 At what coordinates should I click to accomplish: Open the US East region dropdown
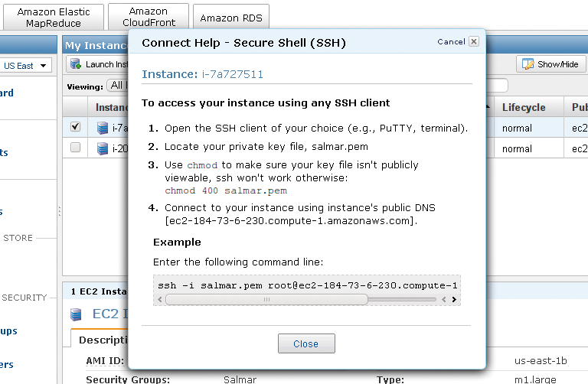pyautogui.click(x=25, y=66)
